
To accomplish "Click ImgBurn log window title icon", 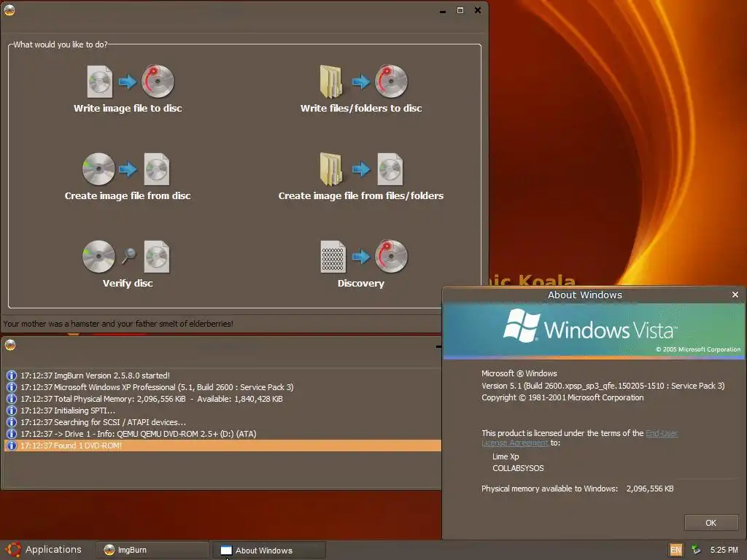I will [10, 345].
